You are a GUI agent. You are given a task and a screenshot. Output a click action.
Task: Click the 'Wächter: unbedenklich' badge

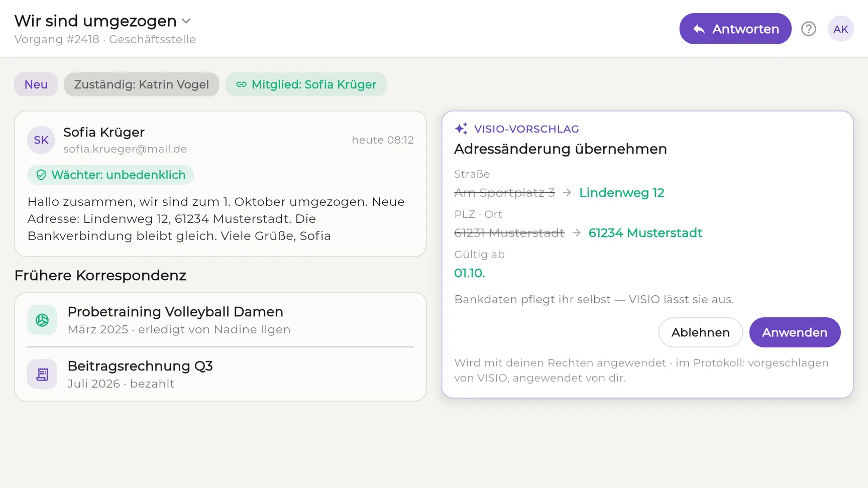111,175
